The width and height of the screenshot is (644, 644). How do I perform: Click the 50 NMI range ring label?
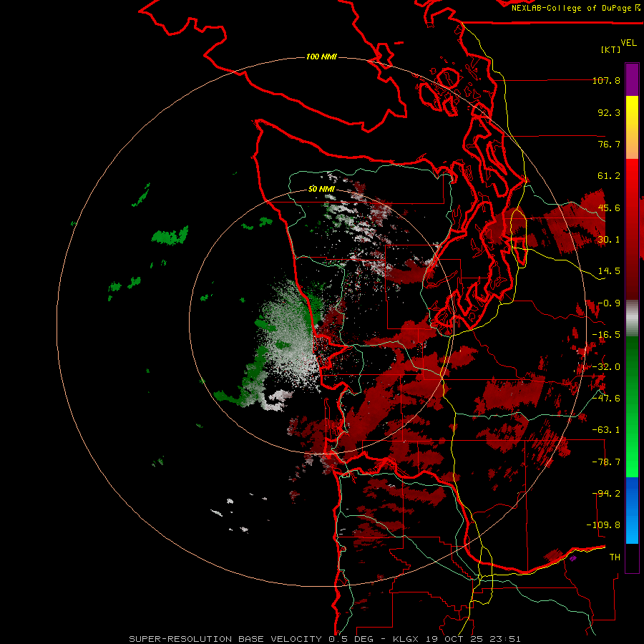(321, 190)
